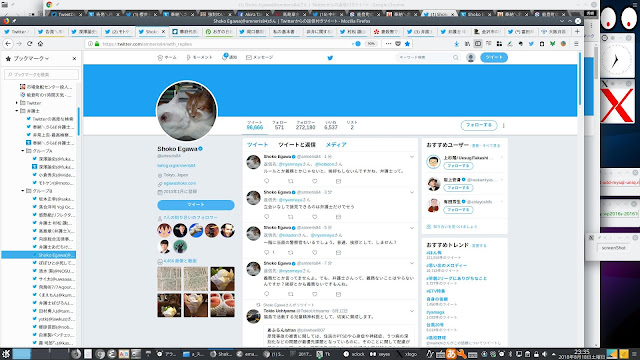Open dropdown arrow on first tweet
Screen dimensions: 640x360
point(412,157)
